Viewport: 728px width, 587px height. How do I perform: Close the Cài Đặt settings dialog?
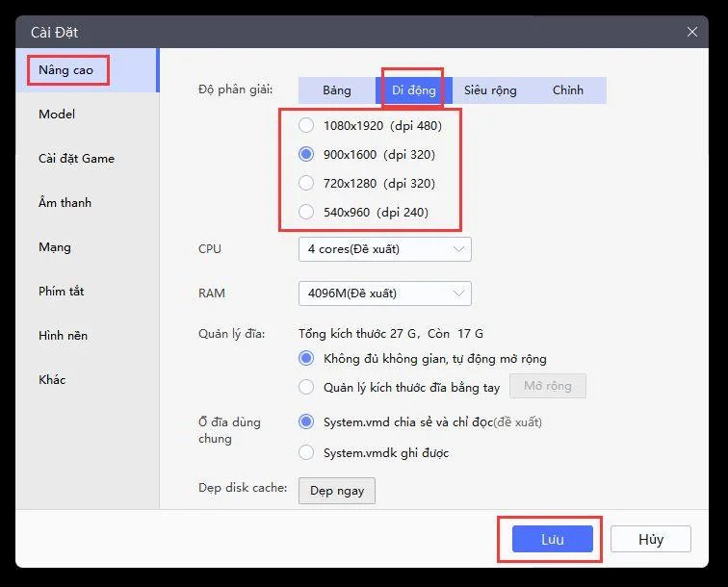point(691,32)
